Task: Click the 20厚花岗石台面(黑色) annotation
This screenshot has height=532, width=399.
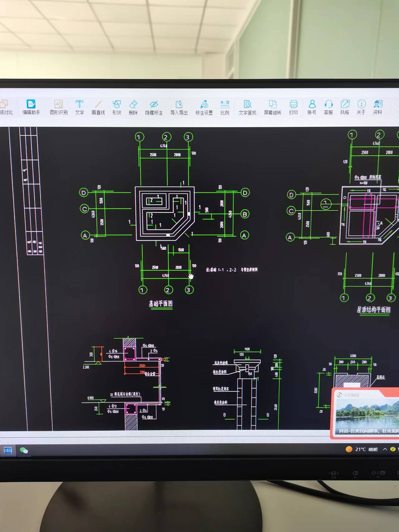Action: coord(125,394)
